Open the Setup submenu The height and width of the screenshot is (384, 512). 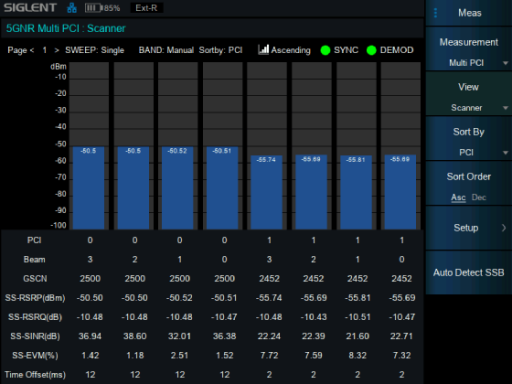469,228
